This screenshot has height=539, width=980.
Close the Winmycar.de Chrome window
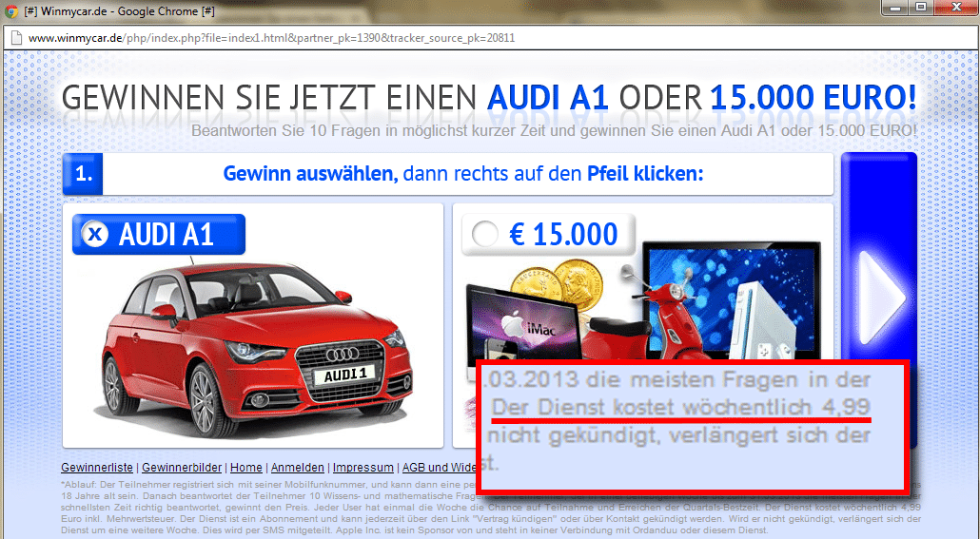pos(955,9)
